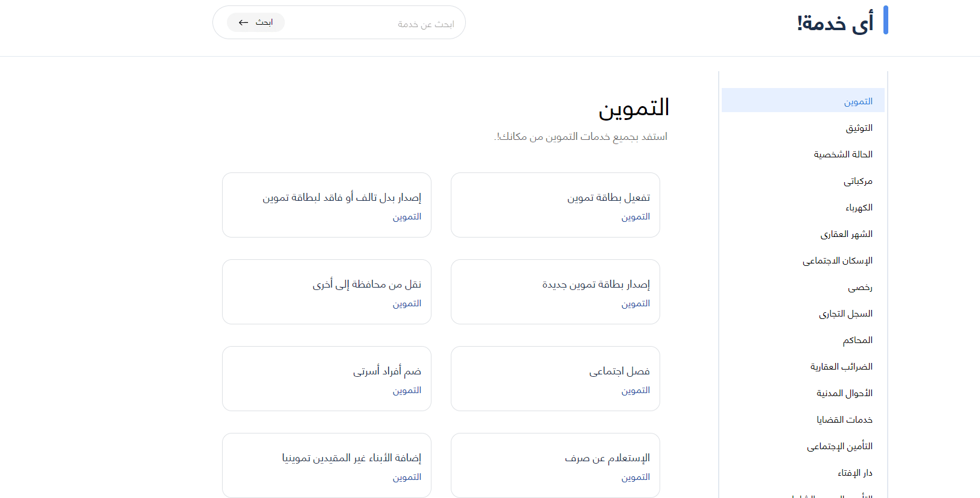Open the تفعيل بطاقة تموين service card
The image size is (980, 498).
(x=555, y=205)
